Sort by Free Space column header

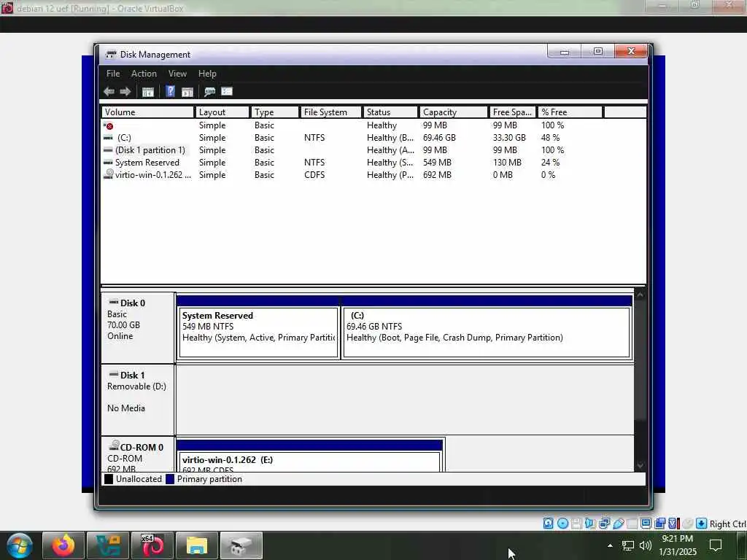click(513, 112)
